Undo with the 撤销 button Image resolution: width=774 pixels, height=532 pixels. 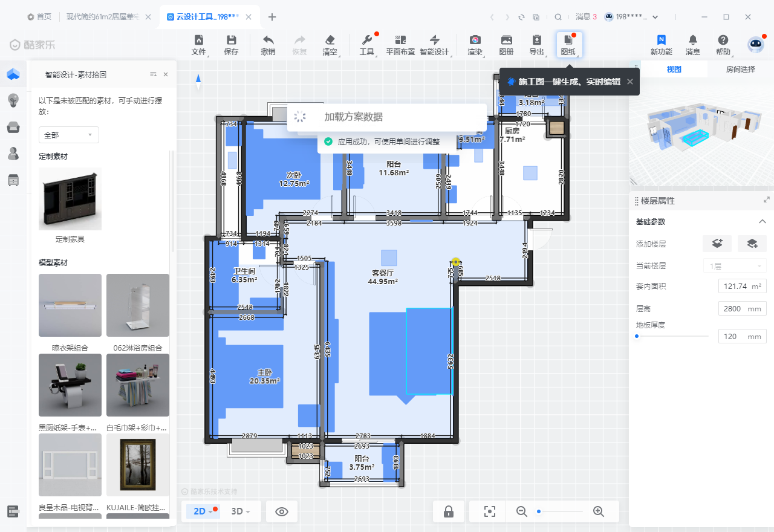point(268,45)
